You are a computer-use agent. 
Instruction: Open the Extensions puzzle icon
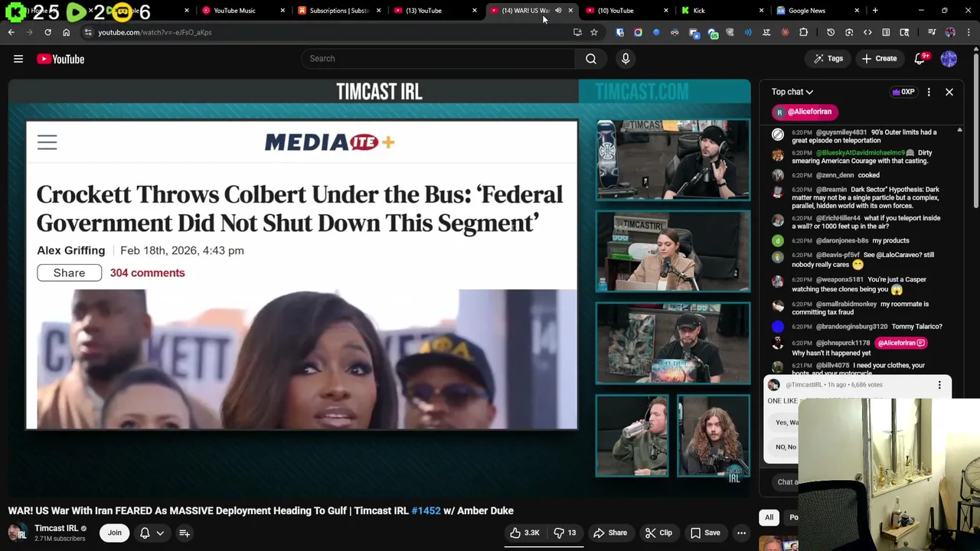[803, 32]
